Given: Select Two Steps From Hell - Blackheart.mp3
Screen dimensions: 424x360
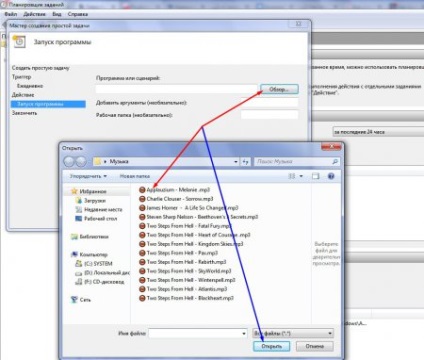Looking at the screenshot, I should click(x=186, y=298).
